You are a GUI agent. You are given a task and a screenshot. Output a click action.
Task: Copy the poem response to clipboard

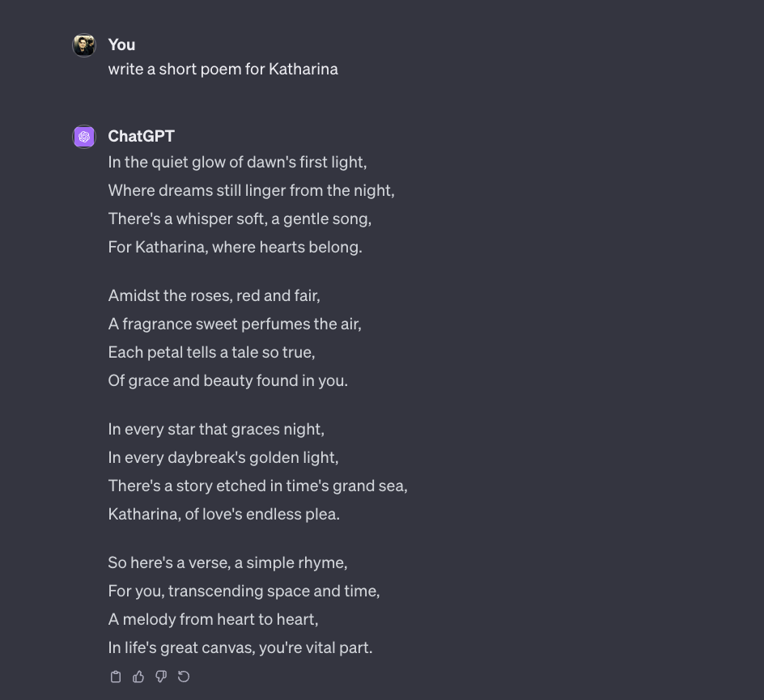coord(116,677)
